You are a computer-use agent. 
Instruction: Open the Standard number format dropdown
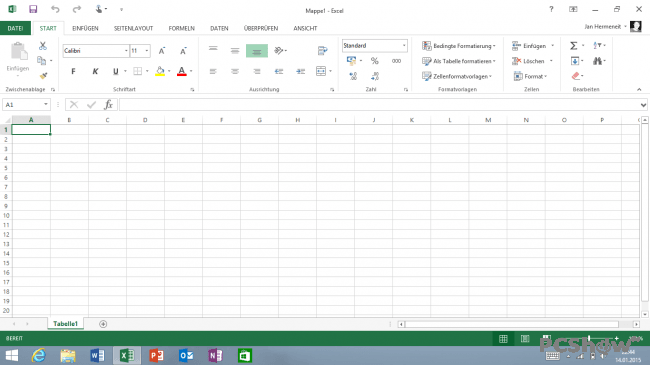404,46
